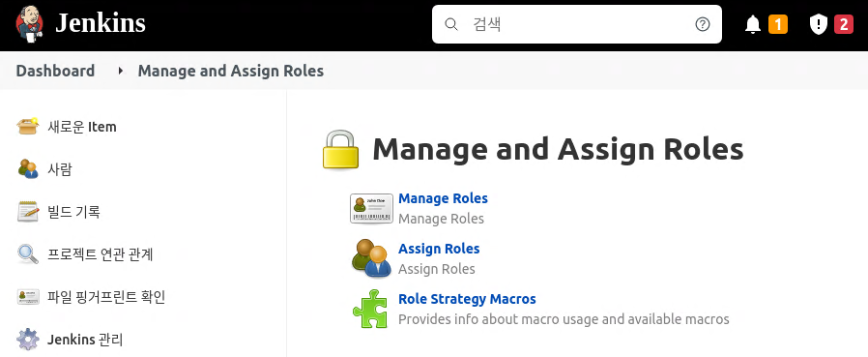
Task: Go to Dashboard in the breadcrumb
Action: pos(55,71)
